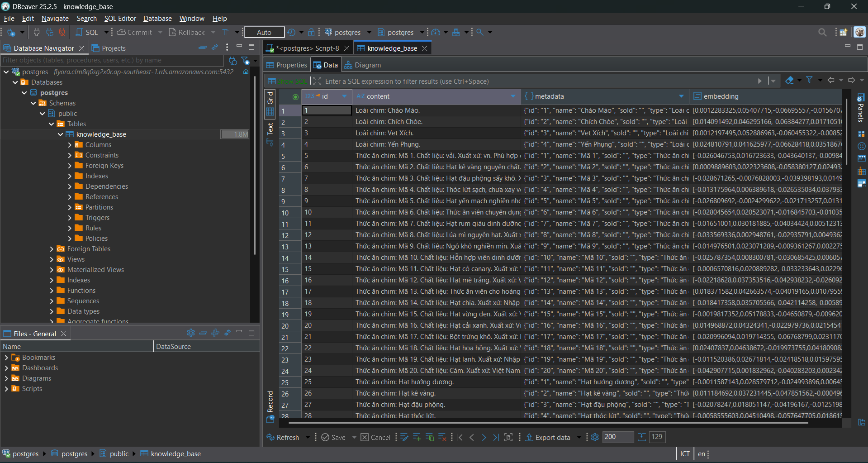Open the SQL Editor menu
The width and height of the screenshot is (868, 463).
(x=120, y=19)
